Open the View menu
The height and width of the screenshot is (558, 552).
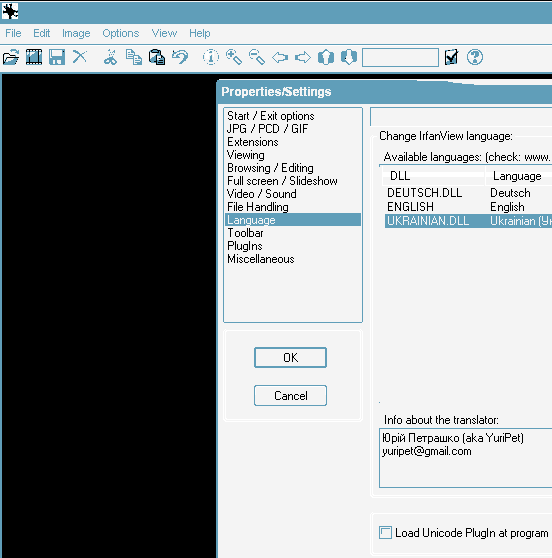[164, 33]
